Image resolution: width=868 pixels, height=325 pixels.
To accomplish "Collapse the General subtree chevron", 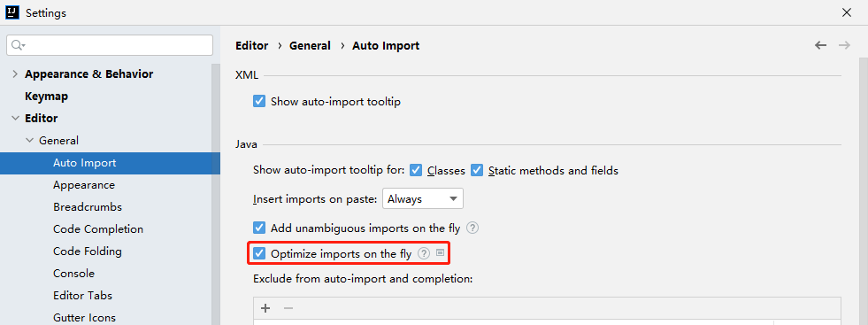I will [x=29, y=141].
